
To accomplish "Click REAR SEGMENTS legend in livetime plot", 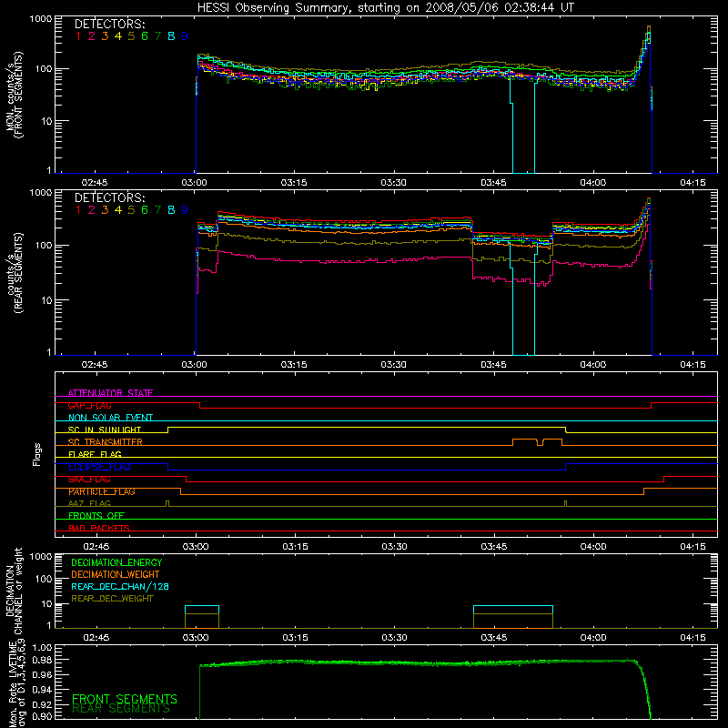I will 121,709.
